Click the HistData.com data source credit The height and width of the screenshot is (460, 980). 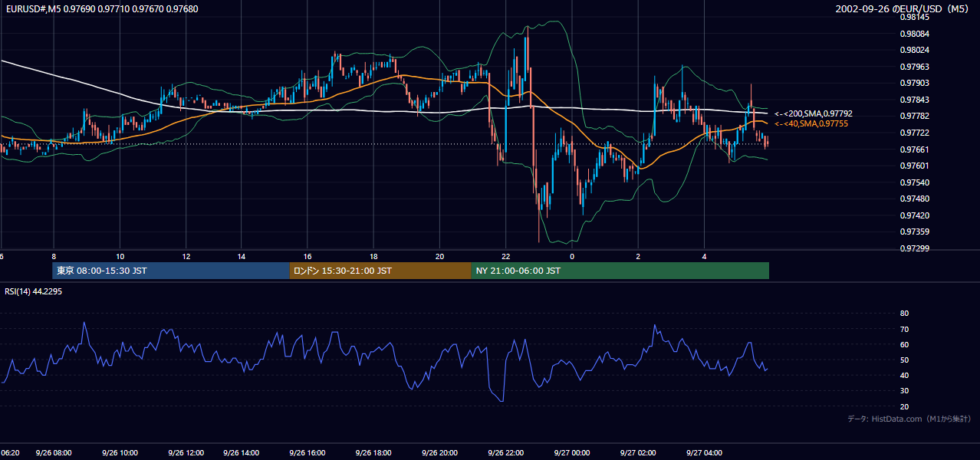click(x=909, y=419)
